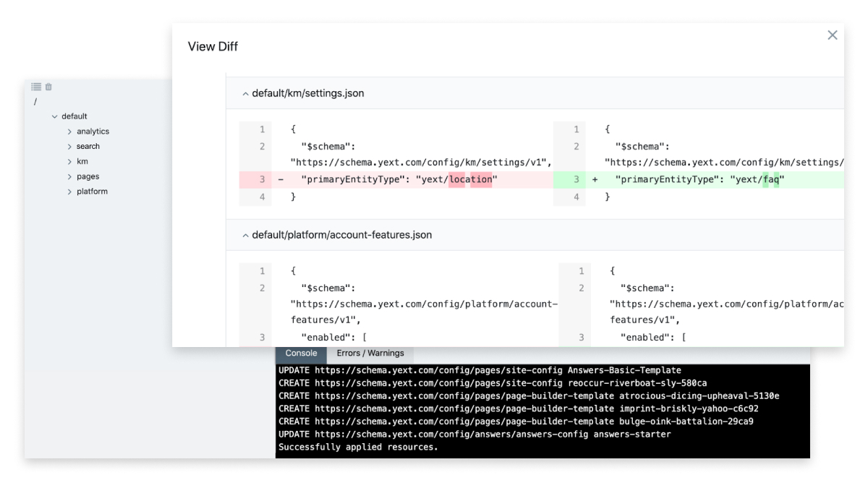The width and height of the screenshot is (868, 488).
Task: Expand the km folder in the tree
Action: point(69,161)
